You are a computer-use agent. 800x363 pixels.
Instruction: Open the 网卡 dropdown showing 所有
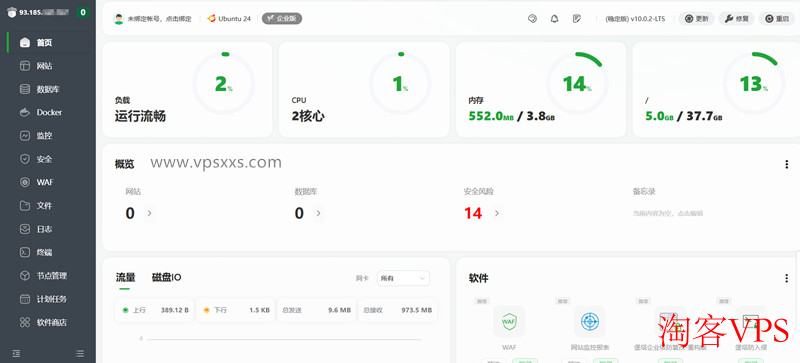pyautogui.click(x=403, y=278)
